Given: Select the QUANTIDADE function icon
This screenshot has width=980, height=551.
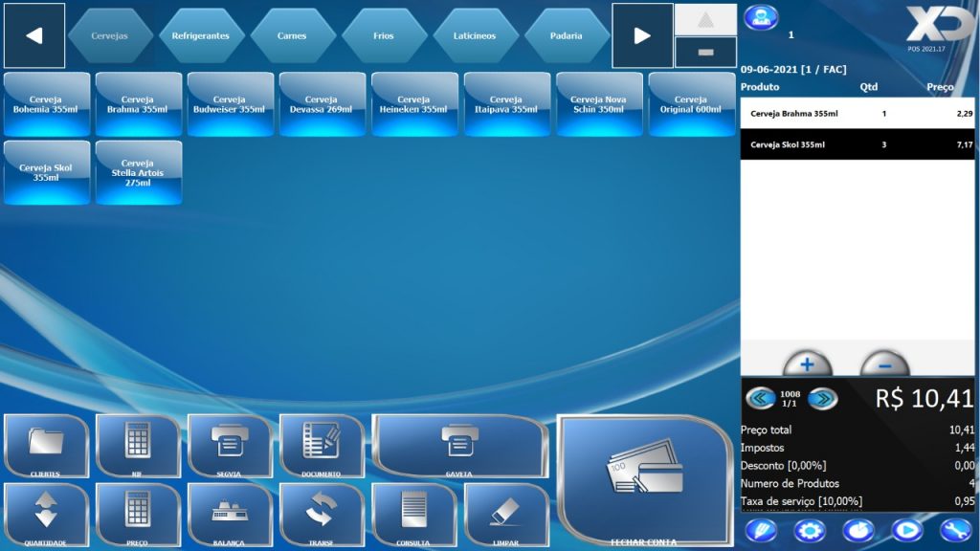Looking at the screenshot, I should tap(45, 517).
